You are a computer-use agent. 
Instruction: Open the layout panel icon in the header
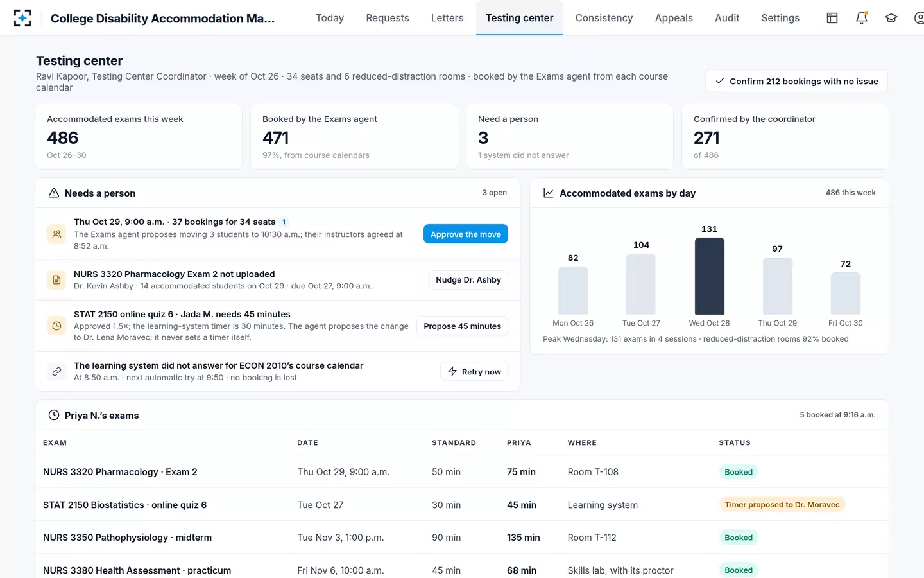click(832, 18)
